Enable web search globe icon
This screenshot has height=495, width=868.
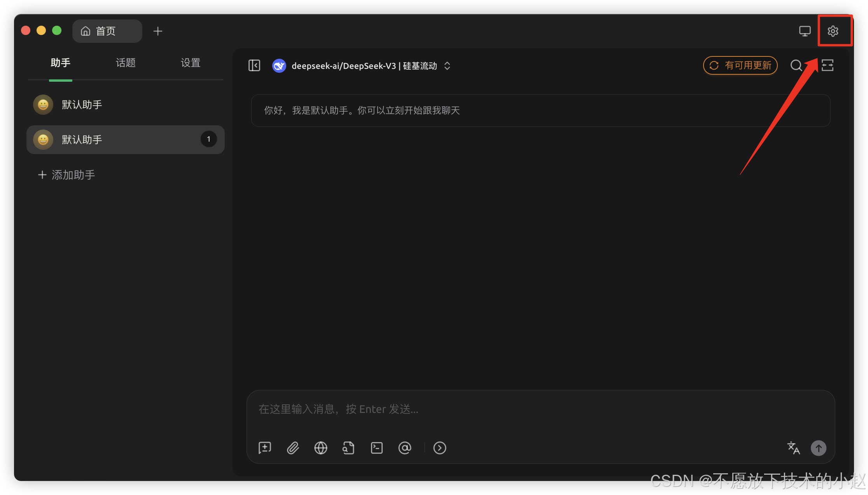(321, 448)
